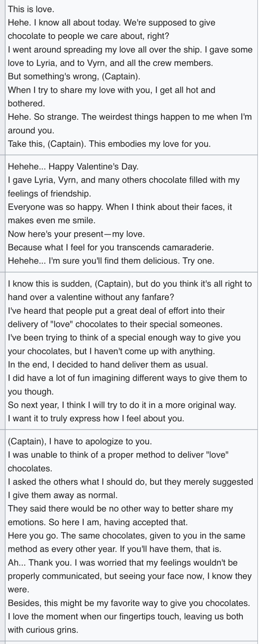Click the line starting "Ah... Thank you."

pyautogui.click(x=130, y=576)
